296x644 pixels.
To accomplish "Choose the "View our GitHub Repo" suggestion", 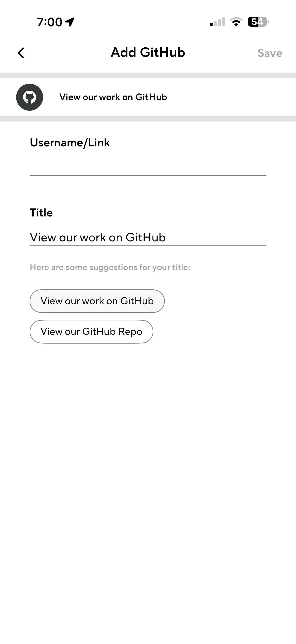I will (x=91, y=331).
